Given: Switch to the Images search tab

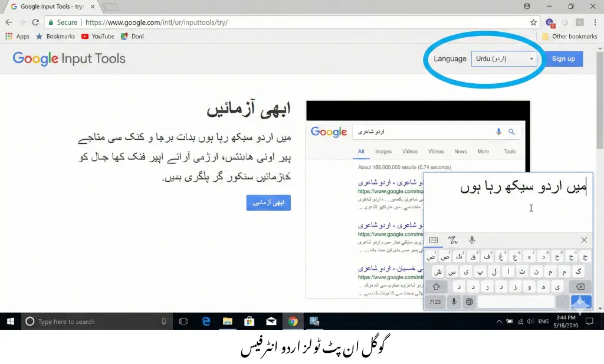Looking at the screenshot, I should 383,152.
